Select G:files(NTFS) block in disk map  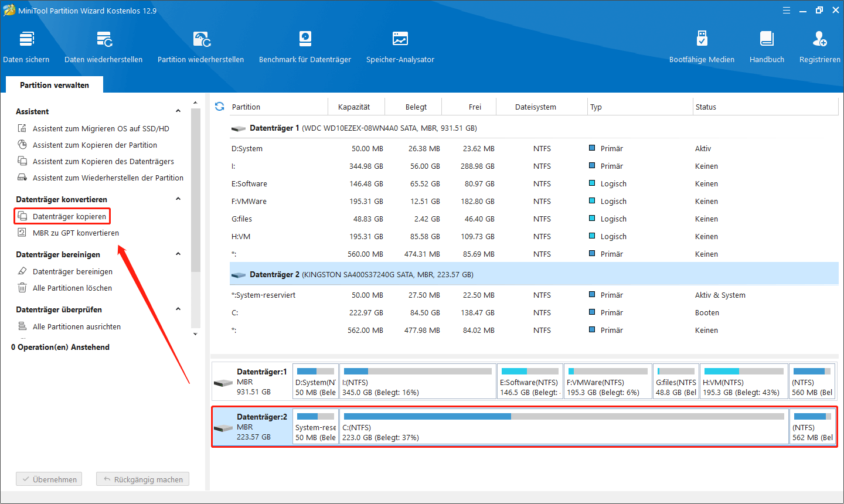click(676, 382)
